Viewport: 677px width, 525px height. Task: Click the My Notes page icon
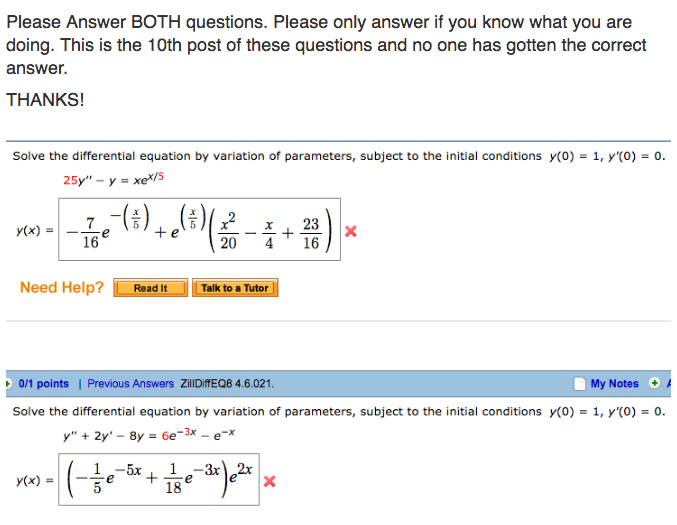[x=579, y=383]
